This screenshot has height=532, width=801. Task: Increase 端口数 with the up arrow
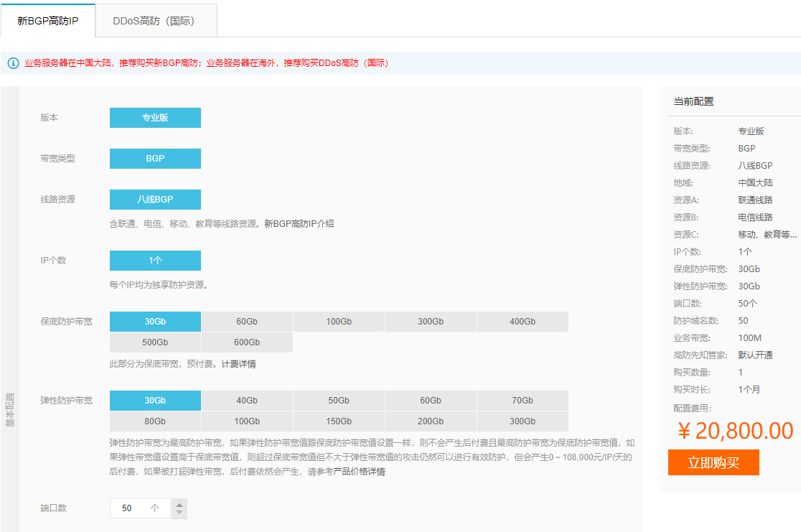tap(179, 504)
